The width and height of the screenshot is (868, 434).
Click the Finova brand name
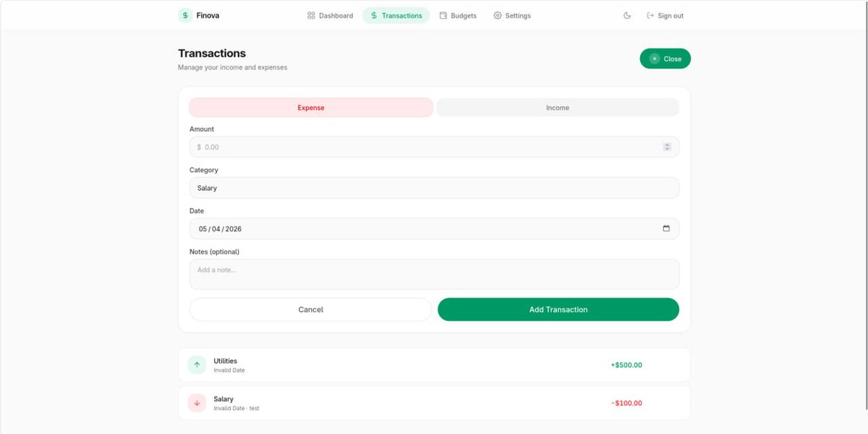click(x=208, y=15)
